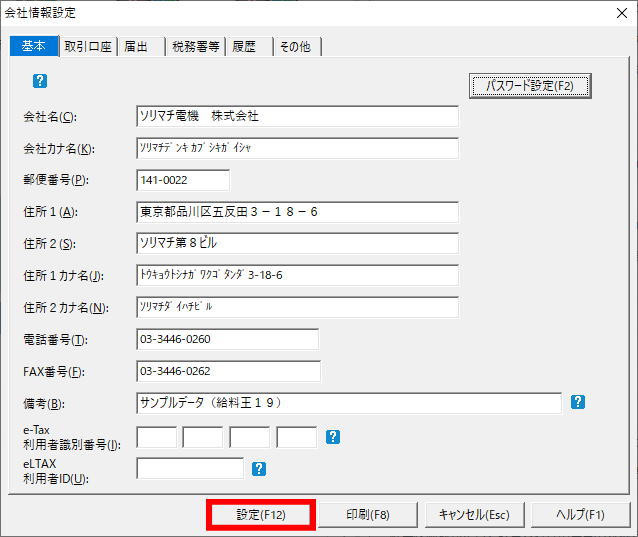This screenshot has height=537, width=638.
Task: Click the 印刷(F8) button
Action: (x=368, y=515)
